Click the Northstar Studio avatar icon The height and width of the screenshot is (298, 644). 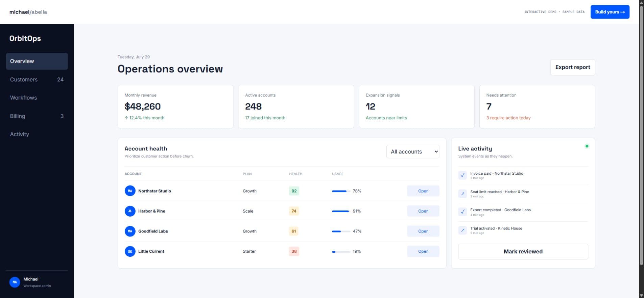click(x=130, y=191)
